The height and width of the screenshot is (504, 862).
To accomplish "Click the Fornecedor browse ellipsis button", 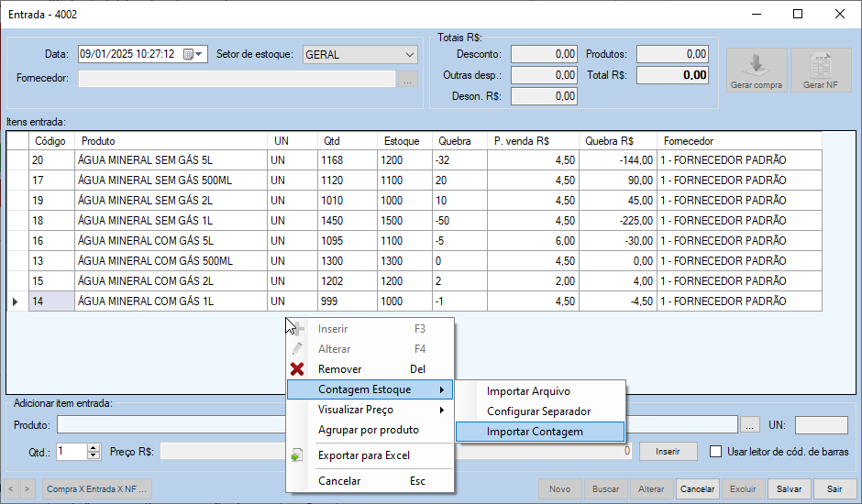I will pyautogui.click(x=408, y=79).
